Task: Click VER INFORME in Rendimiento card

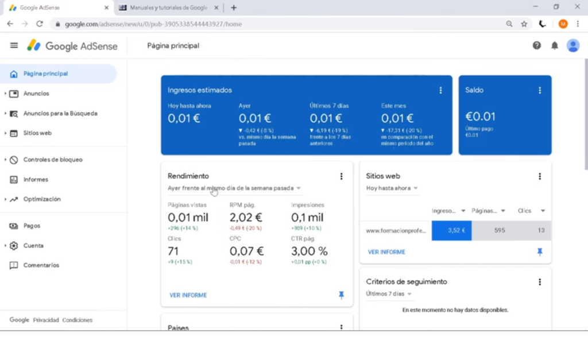Action: coord(188,295)
